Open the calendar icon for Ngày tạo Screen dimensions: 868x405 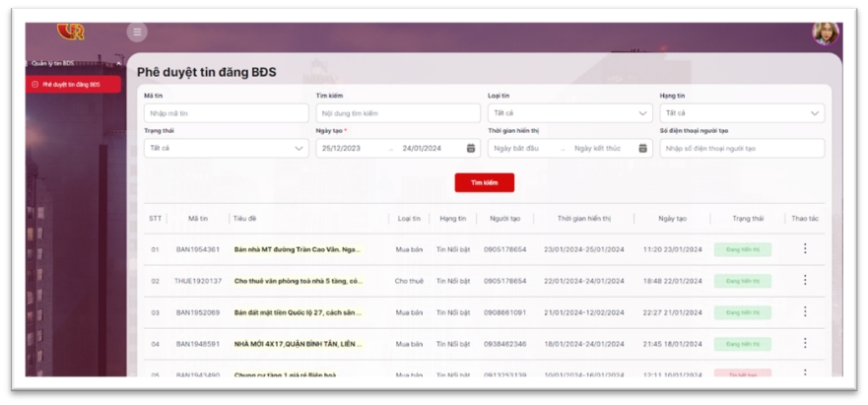click(x=471, y=149)
